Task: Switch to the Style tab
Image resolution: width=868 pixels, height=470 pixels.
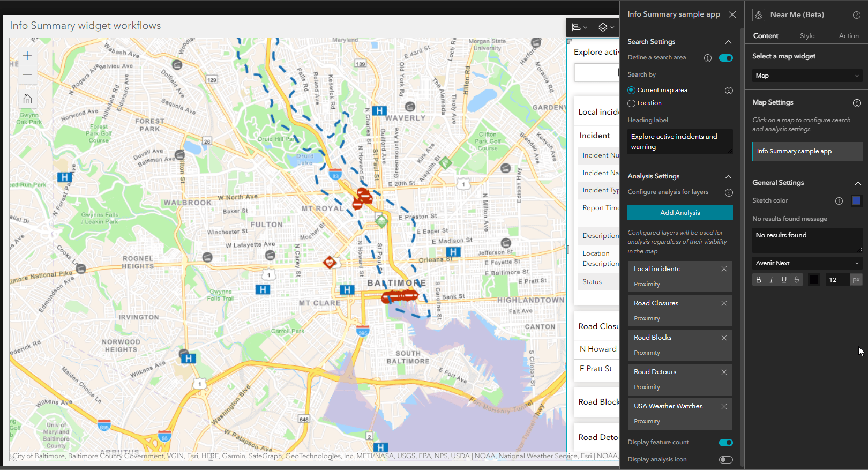Action: pyautogui.click(x=807, y=36)
